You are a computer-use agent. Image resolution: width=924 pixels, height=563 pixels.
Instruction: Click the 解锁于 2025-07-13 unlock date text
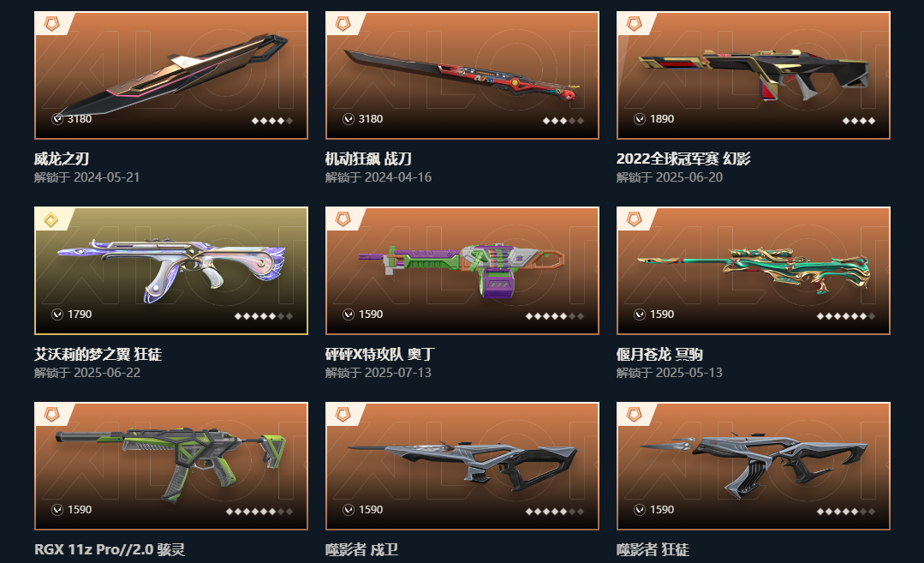point(379,373)
